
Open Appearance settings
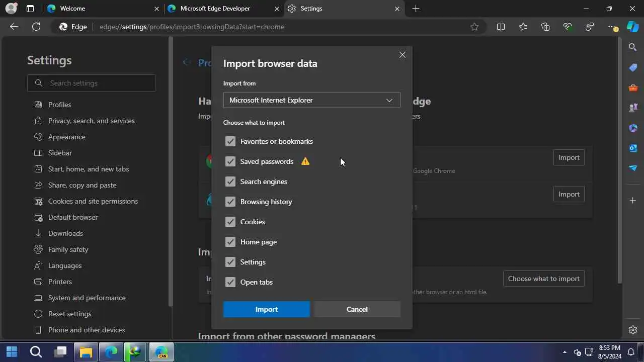click(66, 137)
